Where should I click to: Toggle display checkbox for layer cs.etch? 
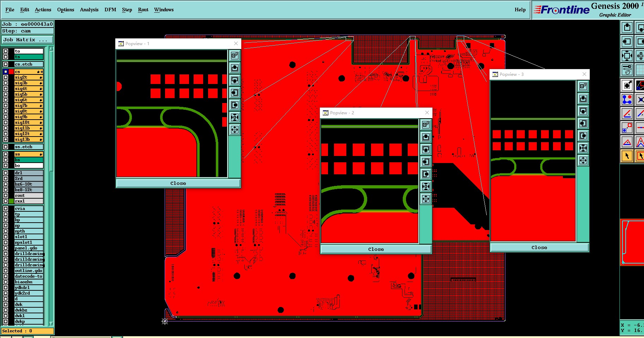coord(6,64)
